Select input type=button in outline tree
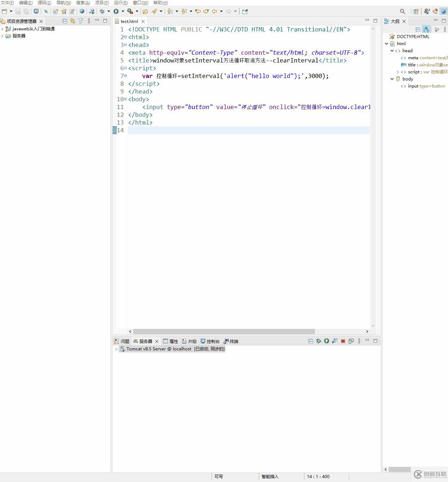Screen dimensions: 448x482 [426, 86]
